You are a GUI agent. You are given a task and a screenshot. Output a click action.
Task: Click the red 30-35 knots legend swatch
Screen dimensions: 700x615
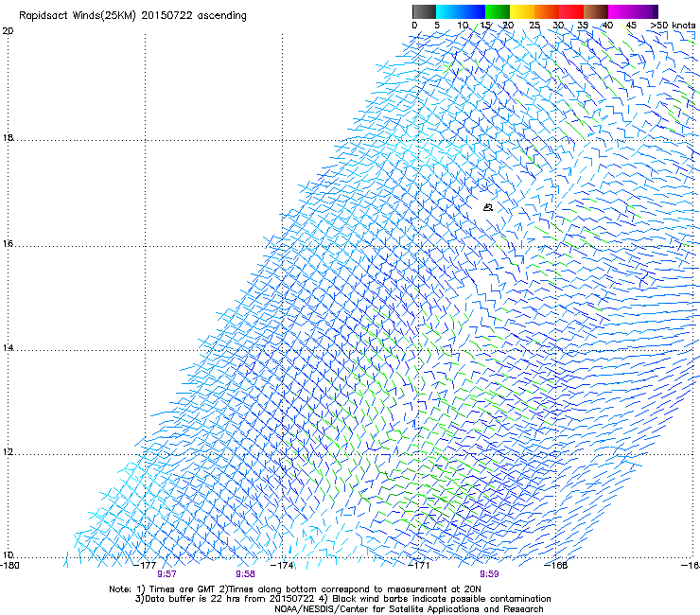pos(571,11)
